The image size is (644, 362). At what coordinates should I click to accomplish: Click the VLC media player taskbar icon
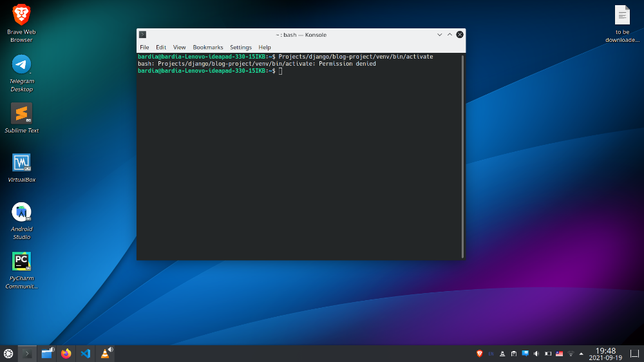(105, 354)
